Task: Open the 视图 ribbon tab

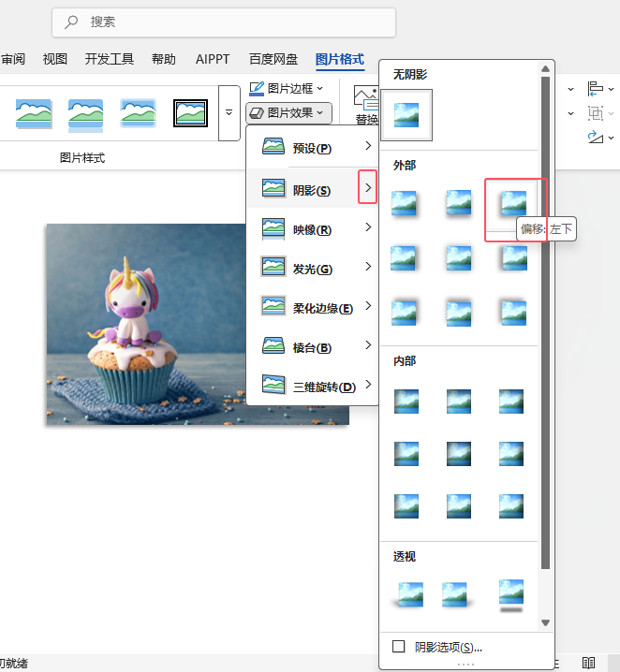Action: point(55,59)
